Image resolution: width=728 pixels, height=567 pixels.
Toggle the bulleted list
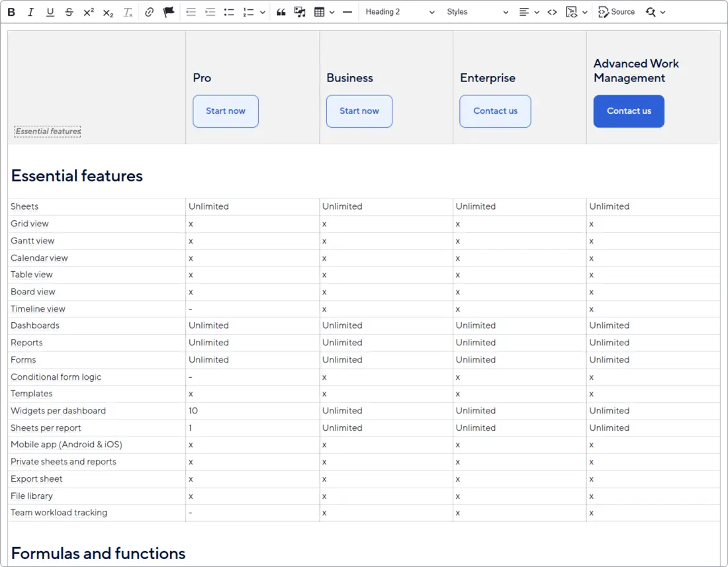(x=229, y=11)
